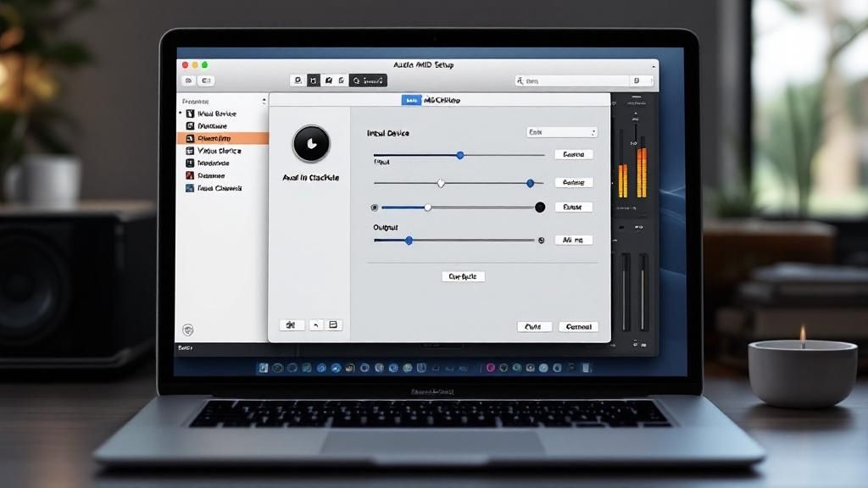This screenshot has height=488, width=868.
Task: Click the square icon button at the dialog's lower left
Action: [x=333, y=325]
